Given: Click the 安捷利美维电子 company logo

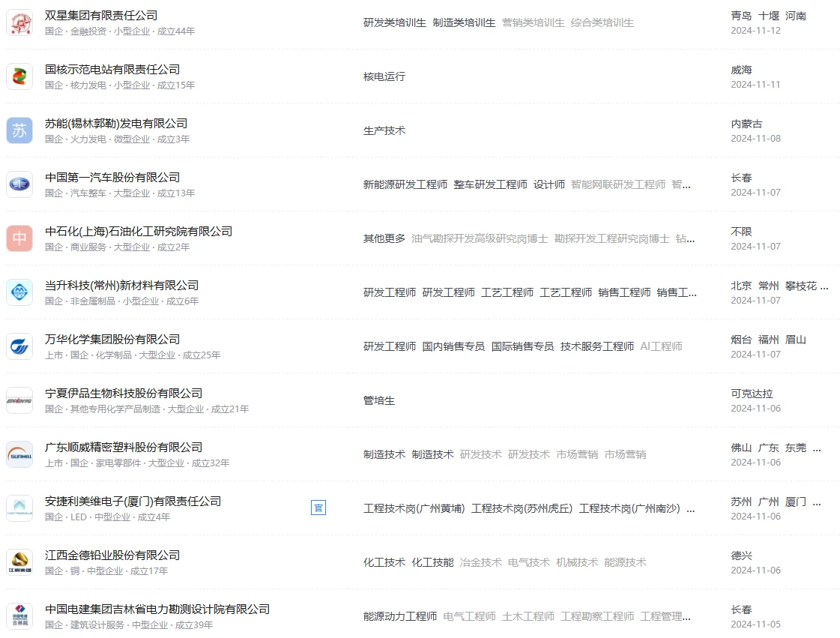Looking at the screenshot, I should [19, 509].
